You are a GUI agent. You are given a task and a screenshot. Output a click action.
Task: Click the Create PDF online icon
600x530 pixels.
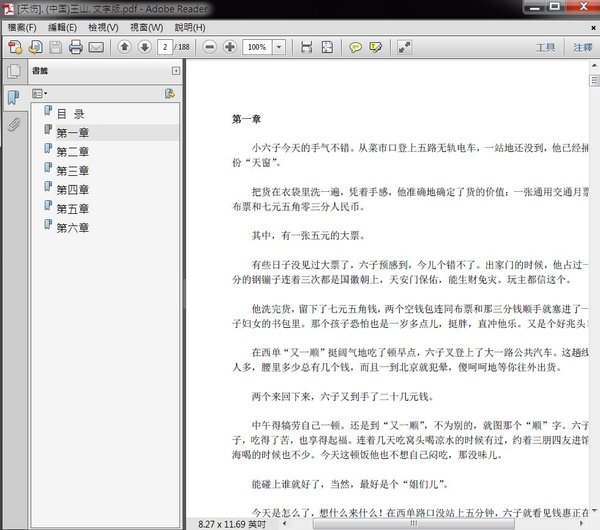(x=15, y=47)
